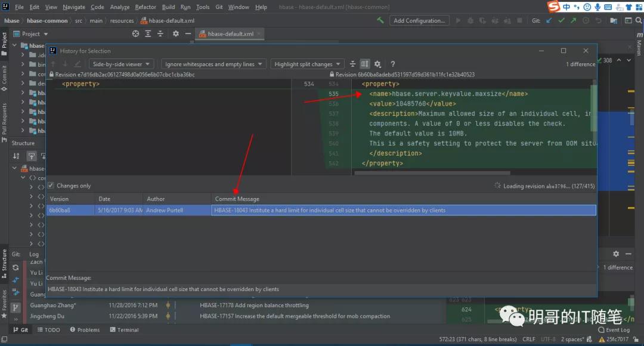Sort history by the Date column header

pyautogui.click(x=119, y=199)
